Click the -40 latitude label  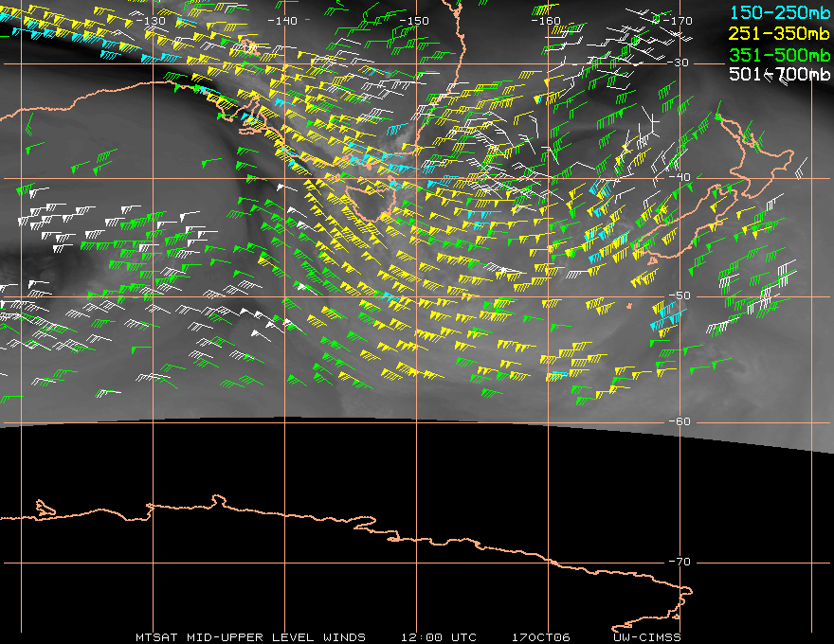[680, 177]
